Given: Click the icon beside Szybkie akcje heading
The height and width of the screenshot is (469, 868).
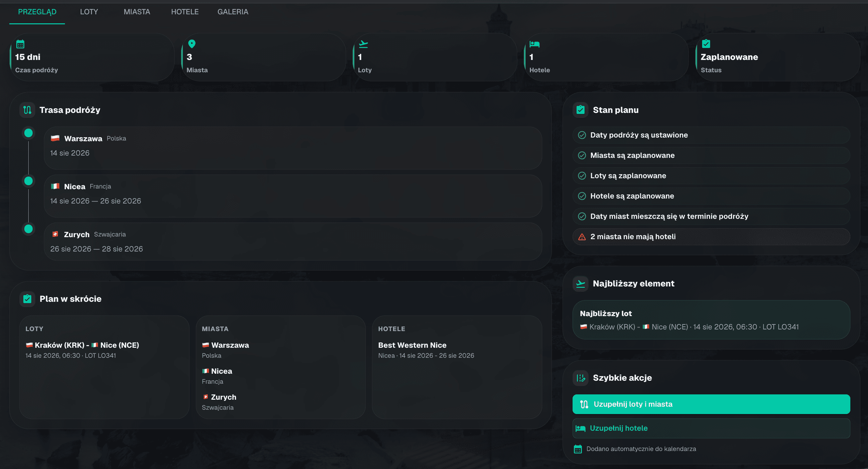Looking at the screenshot, I should pyautogui.click(x=581, y=378).
